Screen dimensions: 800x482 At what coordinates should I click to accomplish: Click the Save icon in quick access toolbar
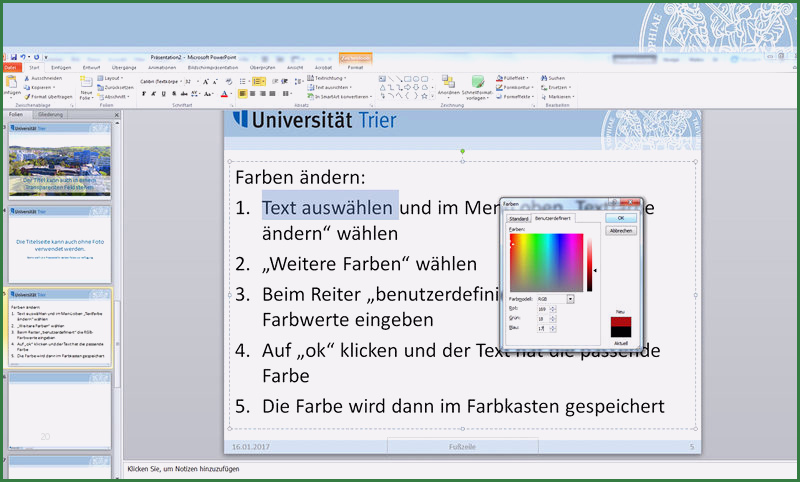tap(13, 58)
